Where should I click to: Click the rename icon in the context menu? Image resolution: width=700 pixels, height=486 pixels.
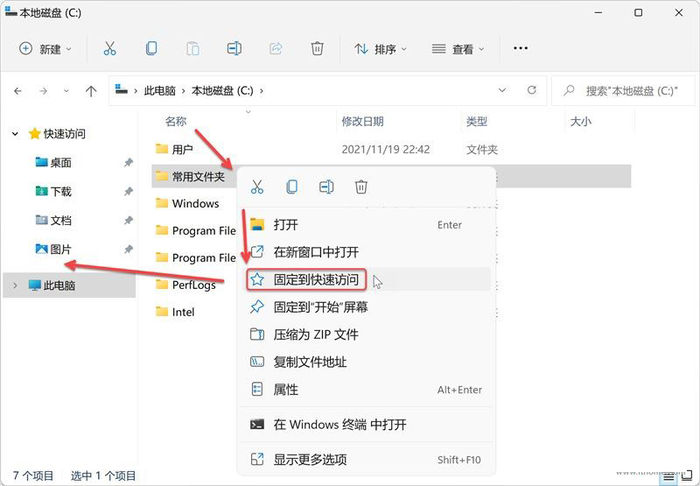coord(326,186)
